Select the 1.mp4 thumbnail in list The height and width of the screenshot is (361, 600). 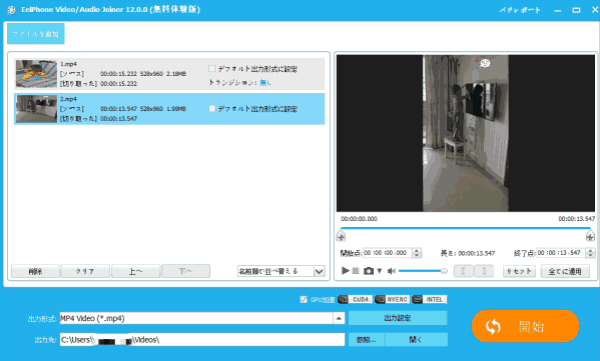[36, 74]
